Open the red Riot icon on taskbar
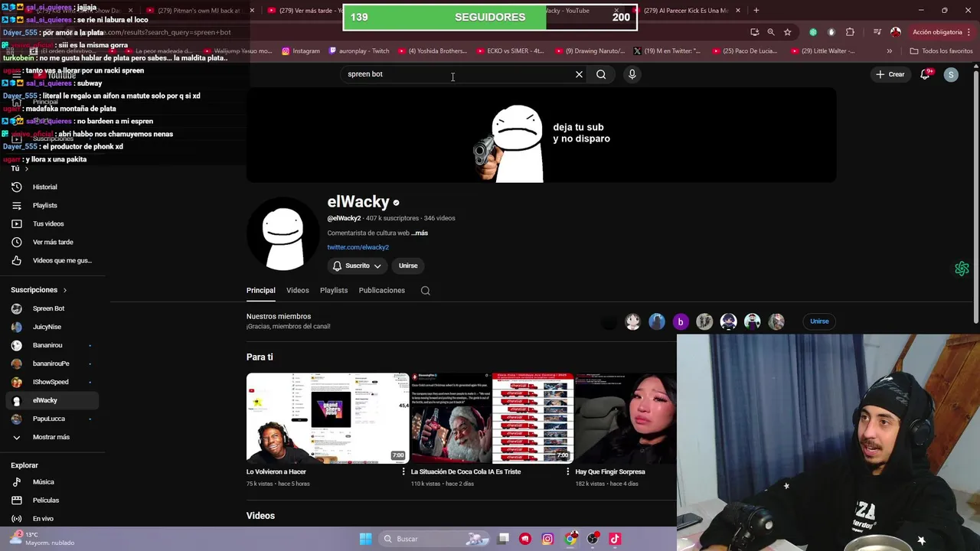This screenshot has width=980, height=551. tap(525, 539)
